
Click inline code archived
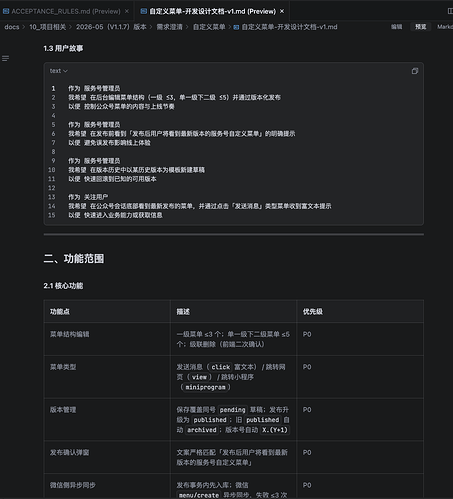[202, 430]
